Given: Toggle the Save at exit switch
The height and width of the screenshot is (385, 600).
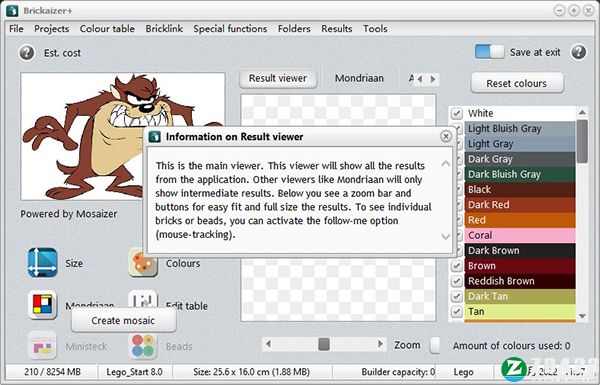Looking at the screenshot, I should (x=489, y=52).
